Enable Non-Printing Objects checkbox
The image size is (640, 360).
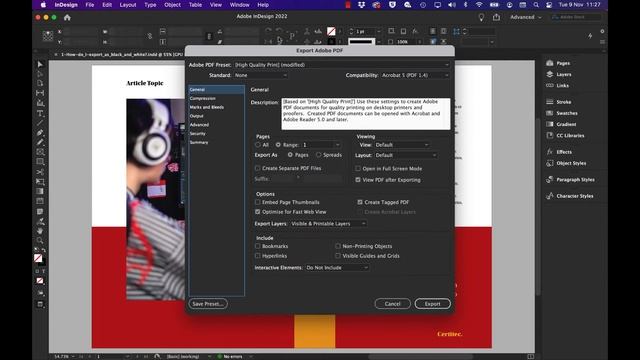point(338,246)
